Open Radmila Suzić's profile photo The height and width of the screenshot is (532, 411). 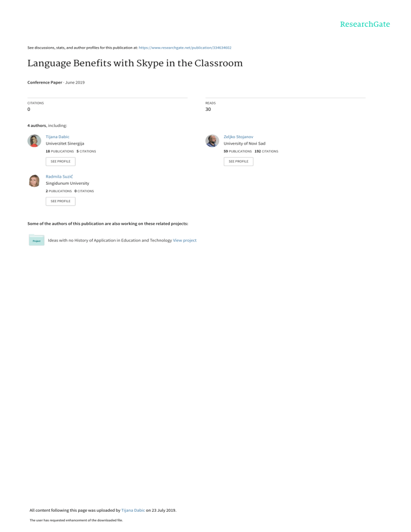34,180
